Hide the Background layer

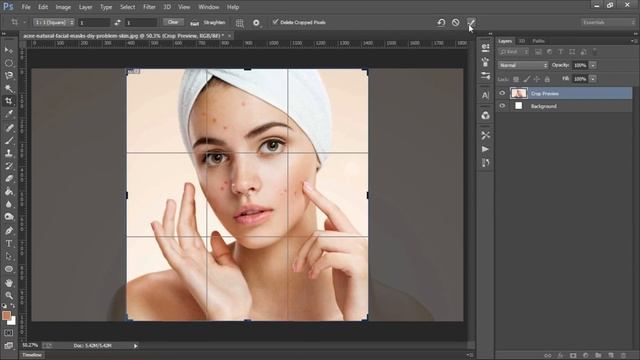tap(502, 106)
